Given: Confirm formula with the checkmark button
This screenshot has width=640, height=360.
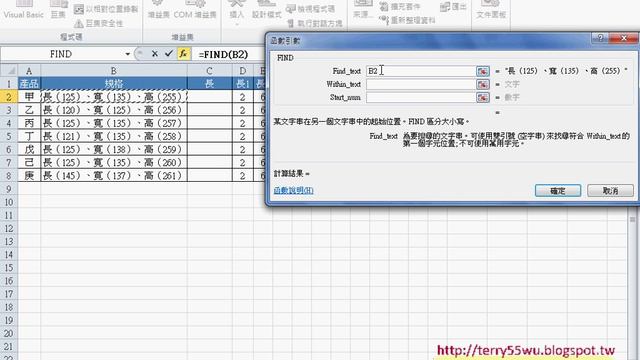Looking at the screenshot, I should click(169, 53).
